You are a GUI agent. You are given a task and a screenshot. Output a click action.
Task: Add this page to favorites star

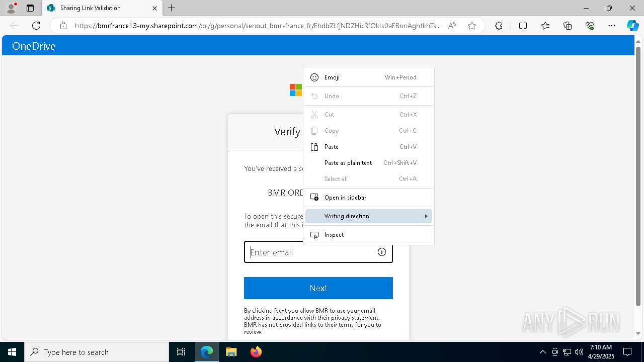point(472,26)
